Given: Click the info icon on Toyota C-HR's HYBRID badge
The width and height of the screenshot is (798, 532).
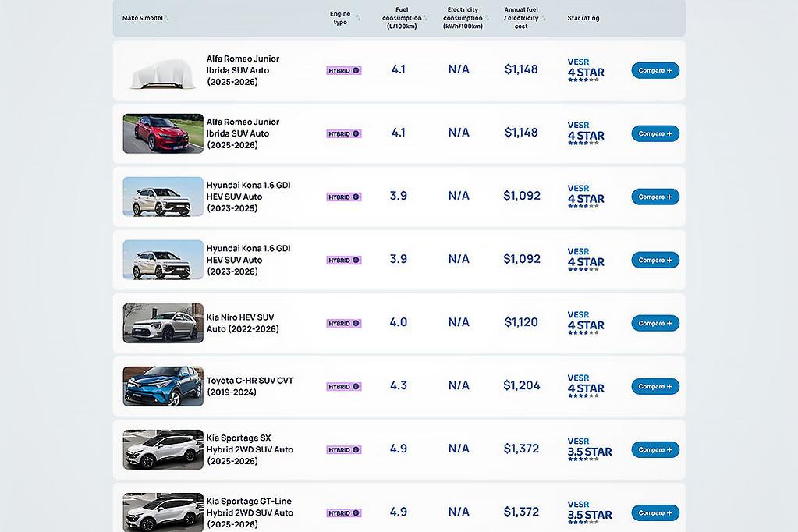Looking at the screenshot, I should click(x=357, y=386).
